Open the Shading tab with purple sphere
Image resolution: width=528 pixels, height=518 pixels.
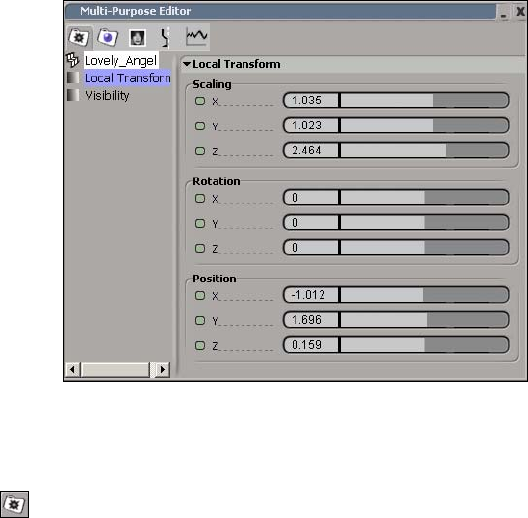pos(108,37)
